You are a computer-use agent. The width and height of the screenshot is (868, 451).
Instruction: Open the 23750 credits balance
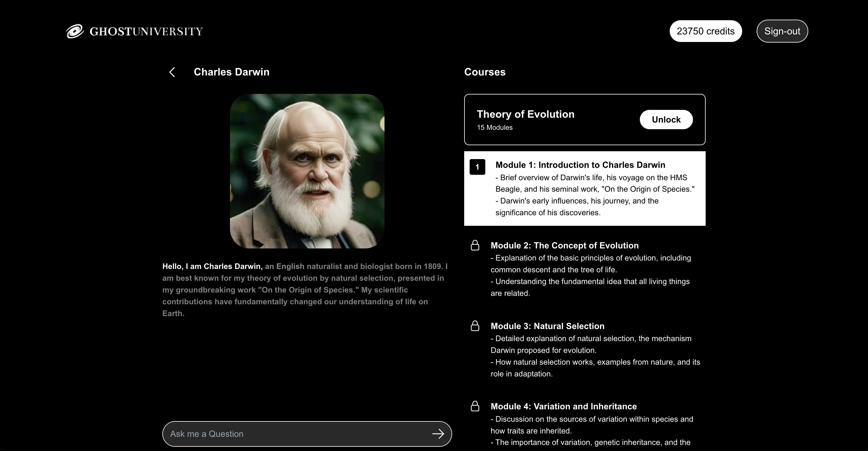[705, 31]
